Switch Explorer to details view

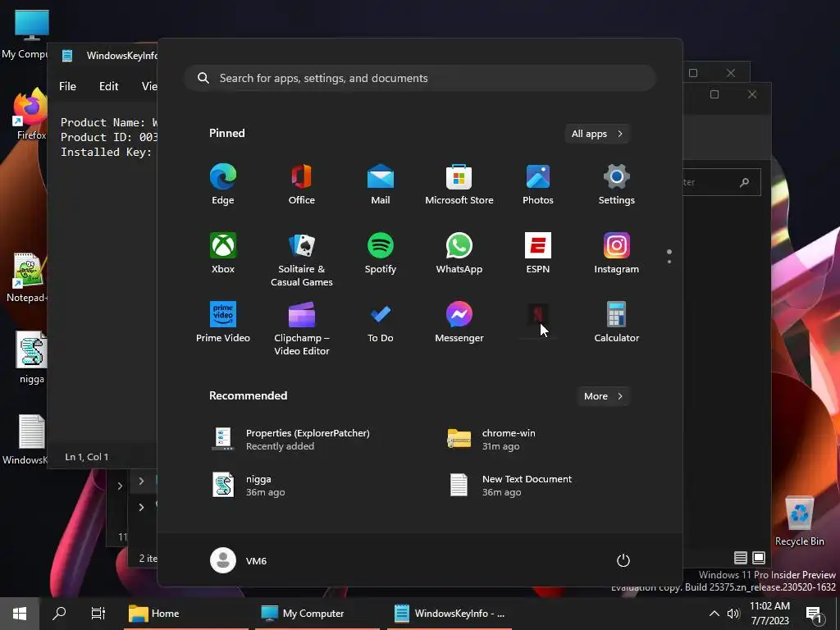(741, 558)
